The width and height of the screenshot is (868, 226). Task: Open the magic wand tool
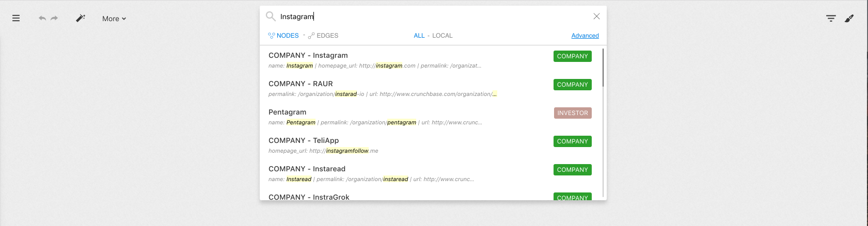click(x=81, y=18)
